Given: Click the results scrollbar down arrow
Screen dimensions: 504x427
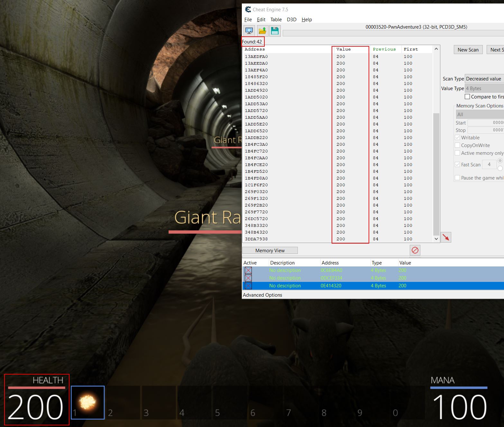Looking at the screenshot, I should pyautogui.click(x=436, y=239).
